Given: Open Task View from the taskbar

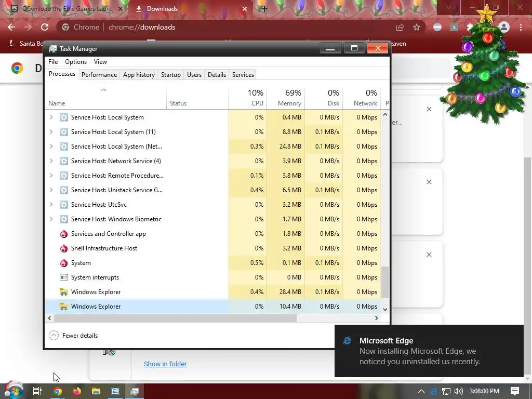Looking at the screenshot, I should (37, 391).
